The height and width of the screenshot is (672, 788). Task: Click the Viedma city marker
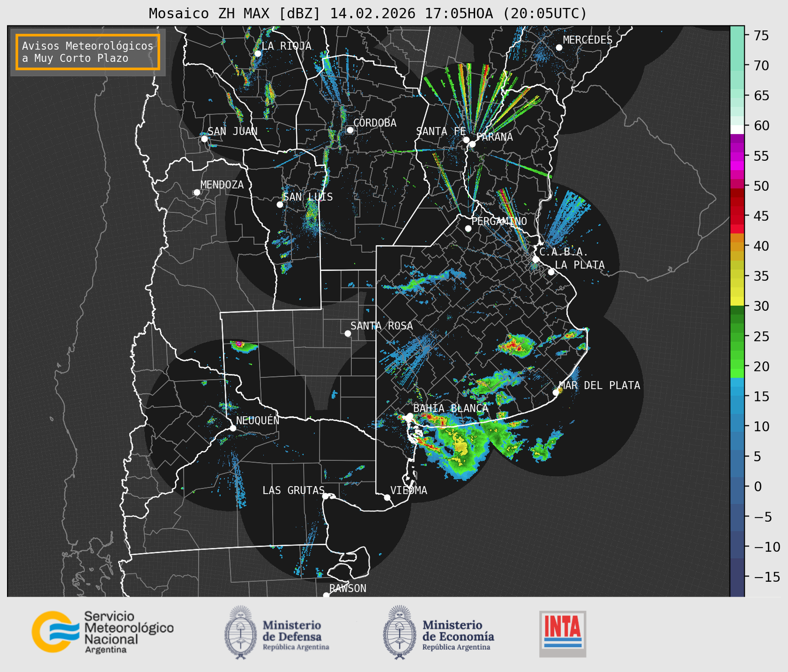387,497
